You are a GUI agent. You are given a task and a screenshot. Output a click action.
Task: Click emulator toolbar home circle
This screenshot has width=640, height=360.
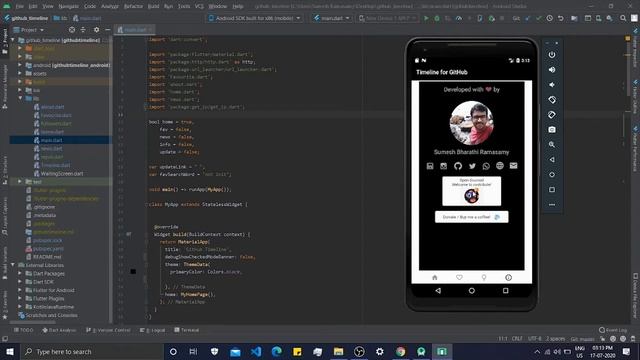552,175
